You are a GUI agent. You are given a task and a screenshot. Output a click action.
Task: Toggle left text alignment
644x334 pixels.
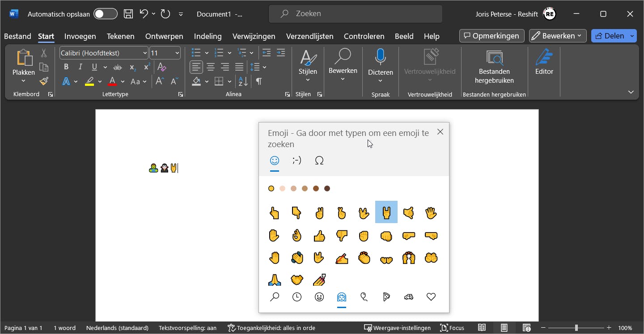point(196,67)
